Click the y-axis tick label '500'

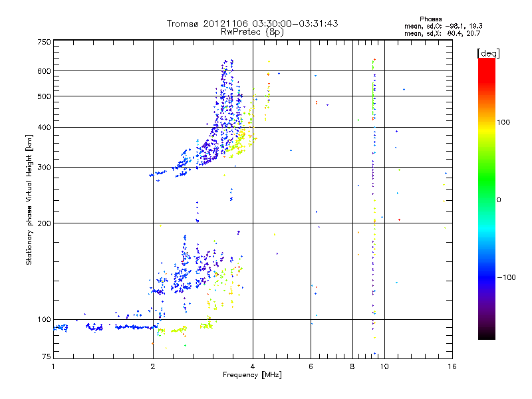pos(44,96)
